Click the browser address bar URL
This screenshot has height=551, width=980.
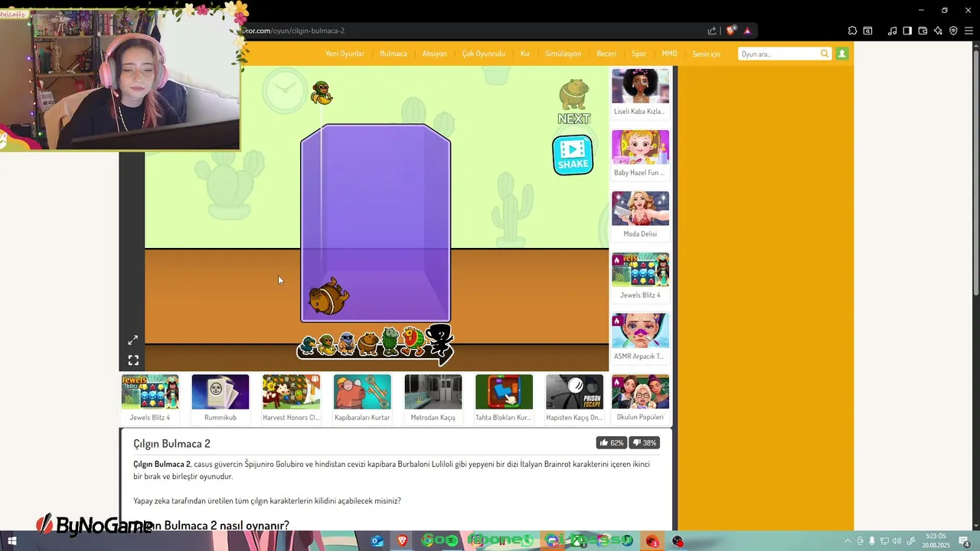[x=295, y=31]
